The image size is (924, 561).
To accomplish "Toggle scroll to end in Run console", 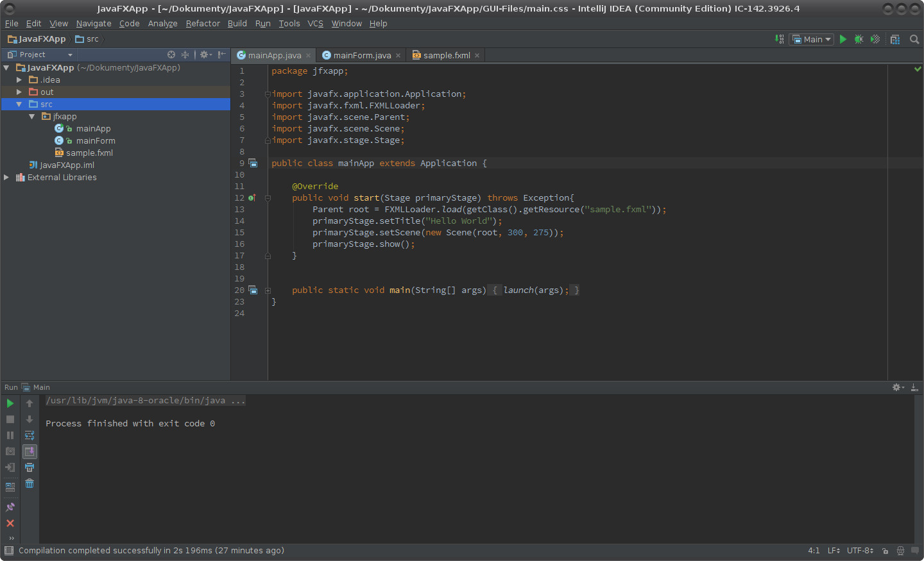I will [30, 451].
